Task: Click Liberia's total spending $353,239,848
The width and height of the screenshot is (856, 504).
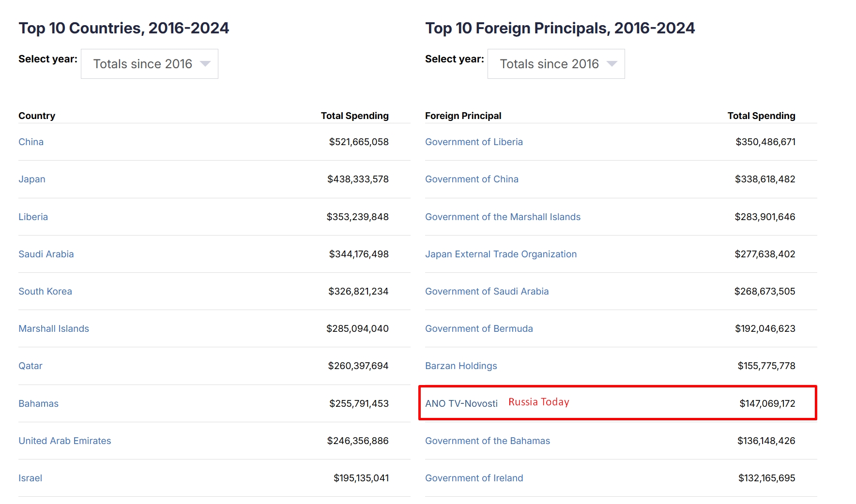Action: coord(358,217)
